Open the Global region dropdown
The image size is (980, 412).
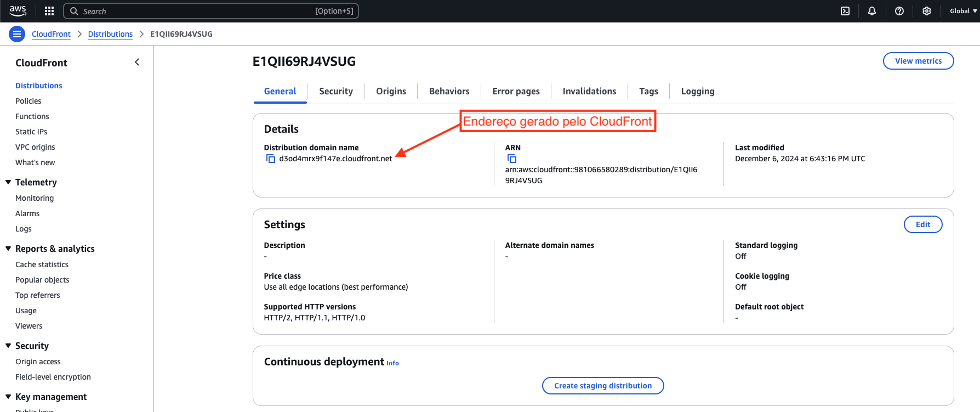[x=963, y=11]
